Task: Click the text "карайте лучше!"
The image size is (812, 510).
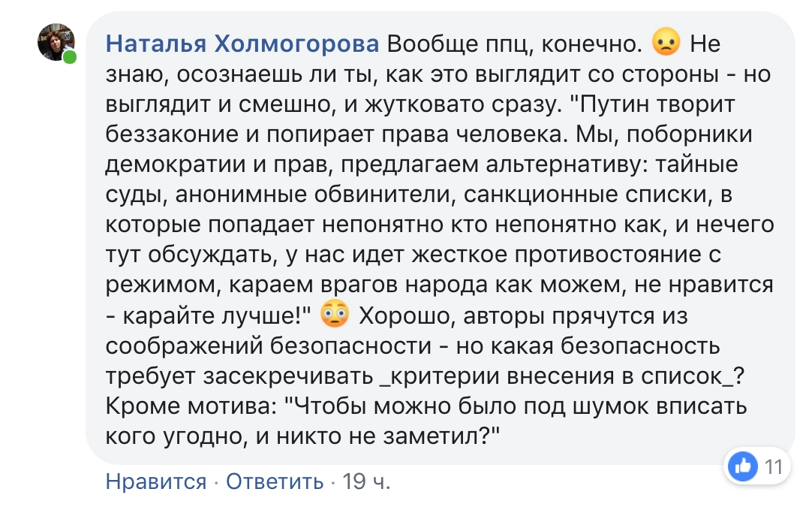Action: click(x=217, y=316)
